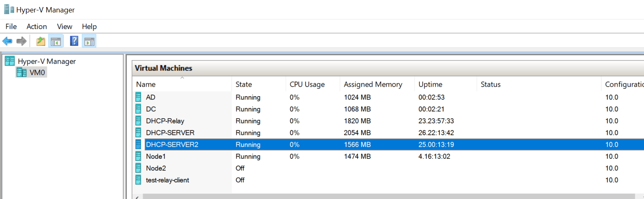The image size is (644, 199).
Task: Sort virtual machines by Name column
Action: pos(146,85)
